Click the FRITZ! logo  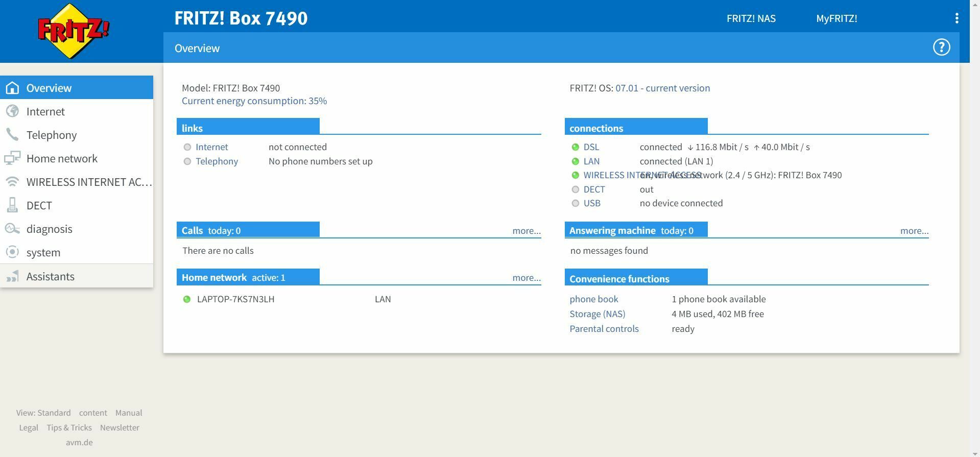click(74, 31)
